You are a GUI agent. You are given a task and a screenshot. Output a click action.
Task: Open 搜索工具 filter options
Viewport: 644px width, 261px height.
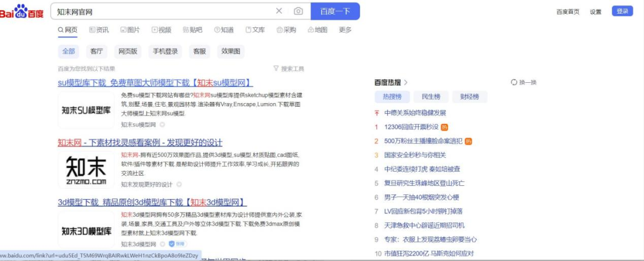(x=289, y=69)
